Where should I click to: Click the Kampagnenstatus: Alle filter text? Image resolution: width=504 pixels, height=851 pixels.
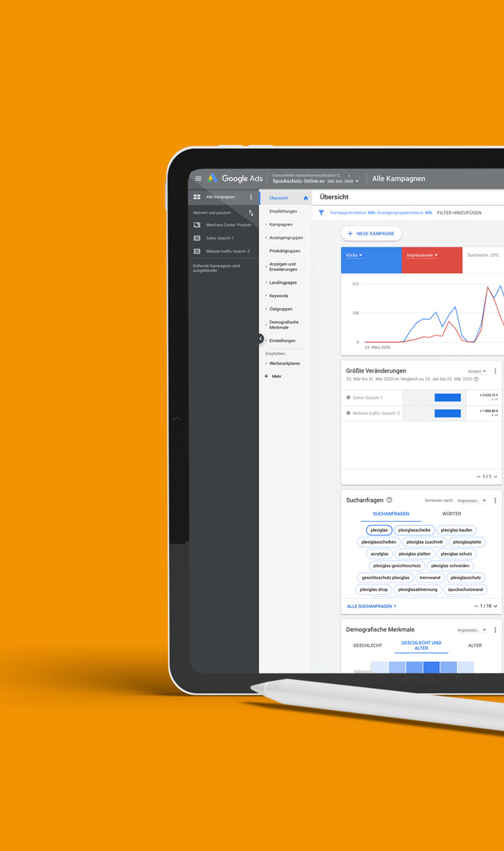[x=353, y=213]
